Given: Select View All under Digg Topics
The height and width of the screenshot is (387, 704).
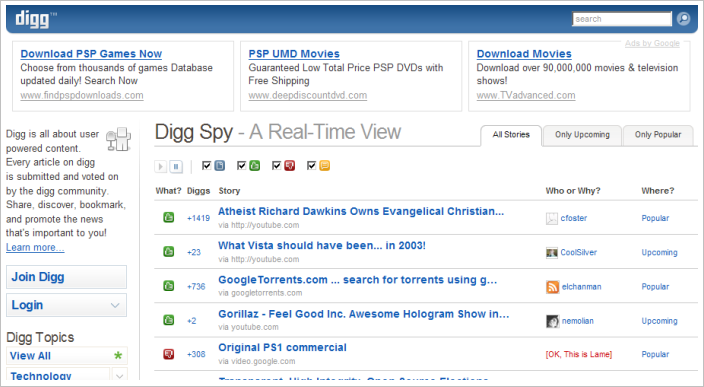Looking at the screenshot, I should [x=31, y=356].
